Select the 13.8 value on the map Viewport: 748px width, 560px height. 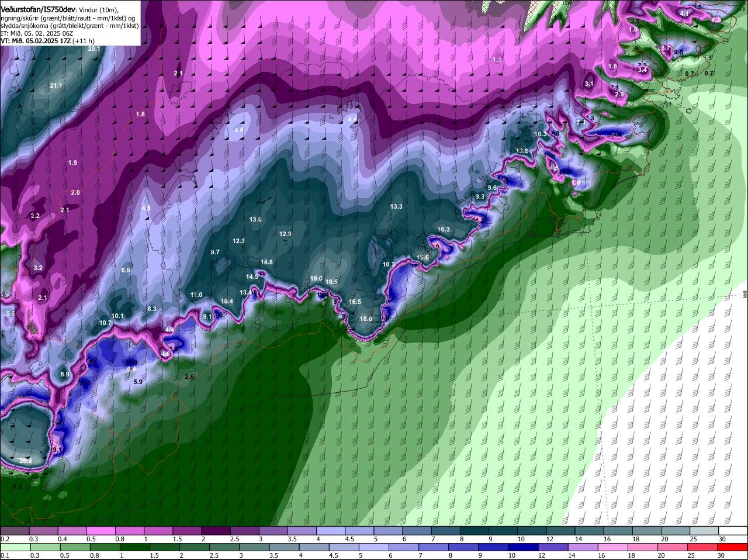pyautogui.click(x=522, y=151)
